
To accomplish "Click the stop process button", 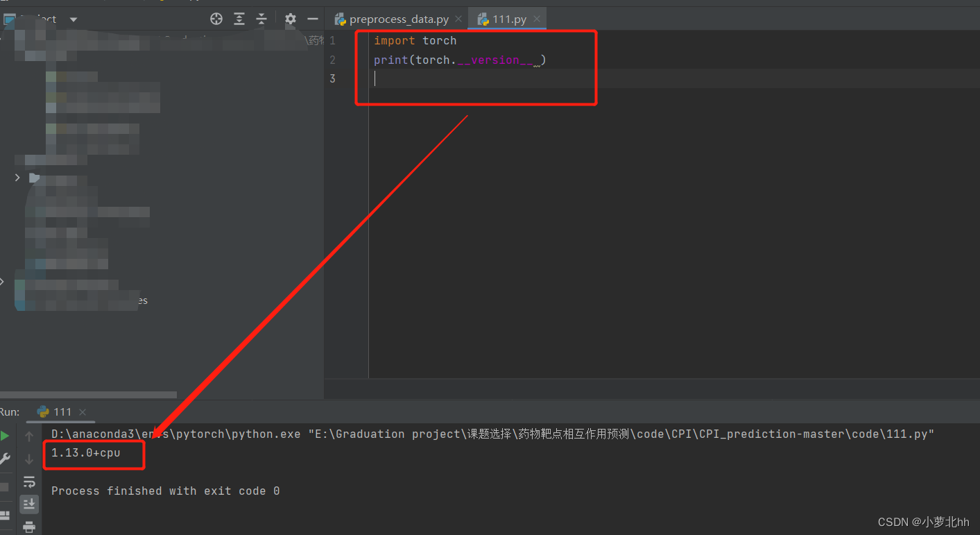I will click(4, 487).
